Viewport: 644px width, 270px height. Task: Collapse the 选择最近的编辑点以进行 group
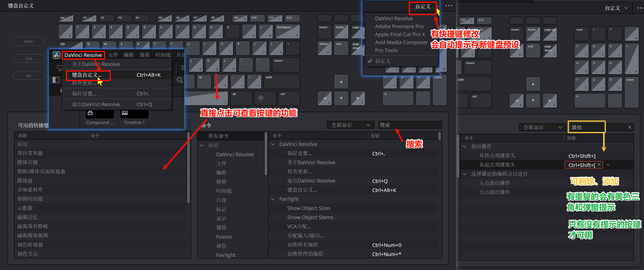pos(465,174)
